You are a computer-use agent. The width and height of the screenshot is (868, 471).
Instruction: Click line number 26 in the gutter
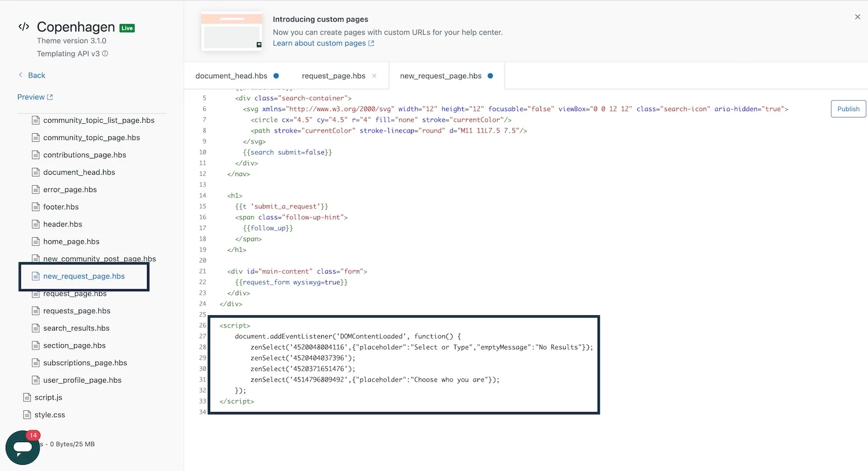pos(203,326)
